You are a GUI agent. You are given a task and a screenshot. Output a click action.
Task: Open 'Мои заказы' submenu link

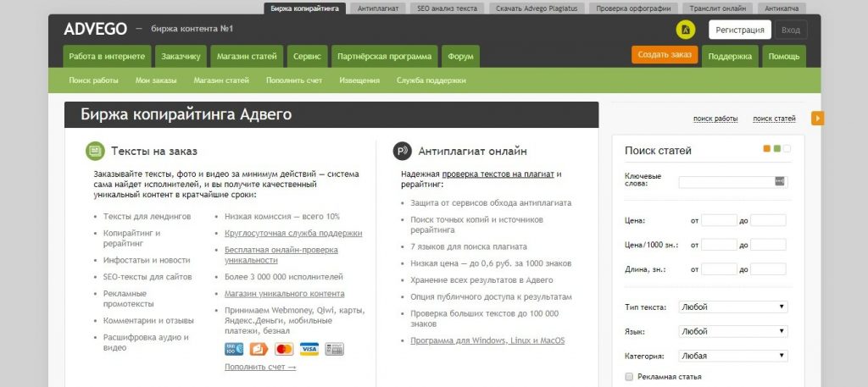click(x=156, y=80)
